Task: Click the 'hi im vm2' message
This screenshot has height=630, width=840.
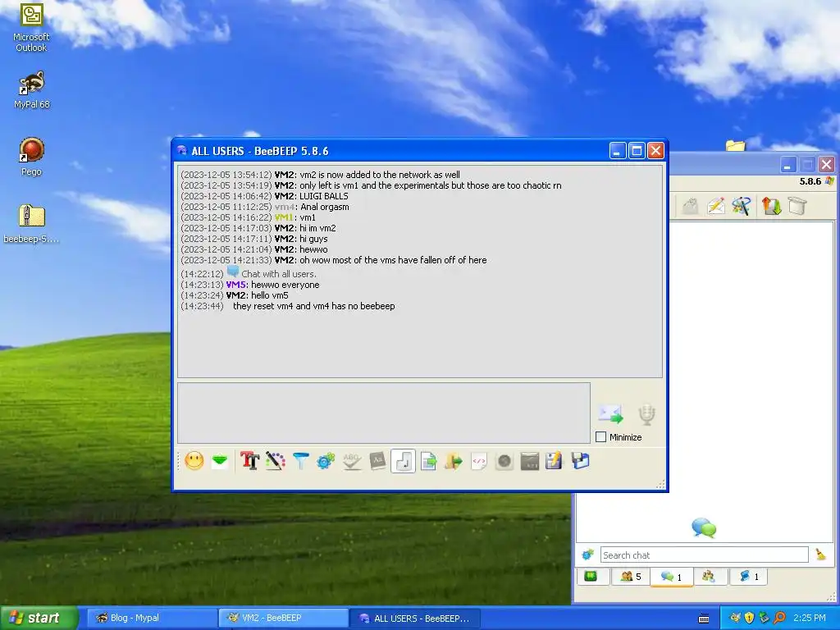Action: click(317, 228)
